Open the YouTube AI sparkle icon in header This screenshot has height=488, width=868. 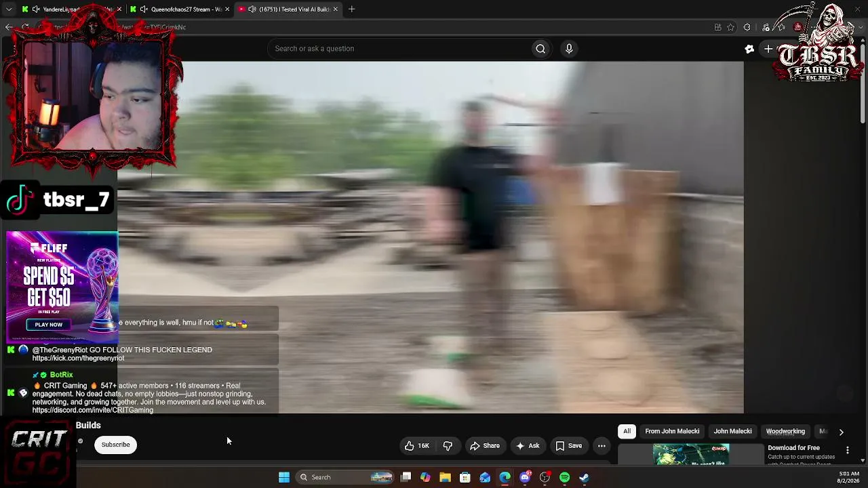tap(749, 49)
